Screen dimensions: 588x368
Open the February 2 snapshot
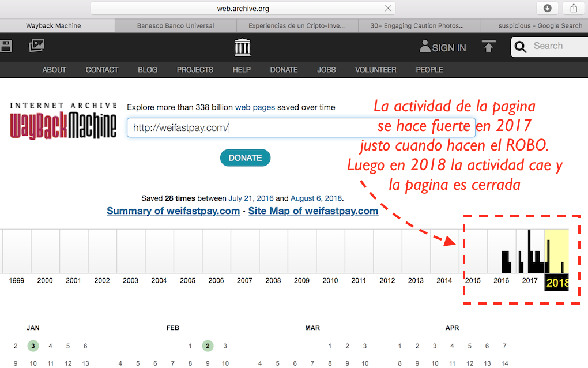pyautogui.click(x=208, y=346)
